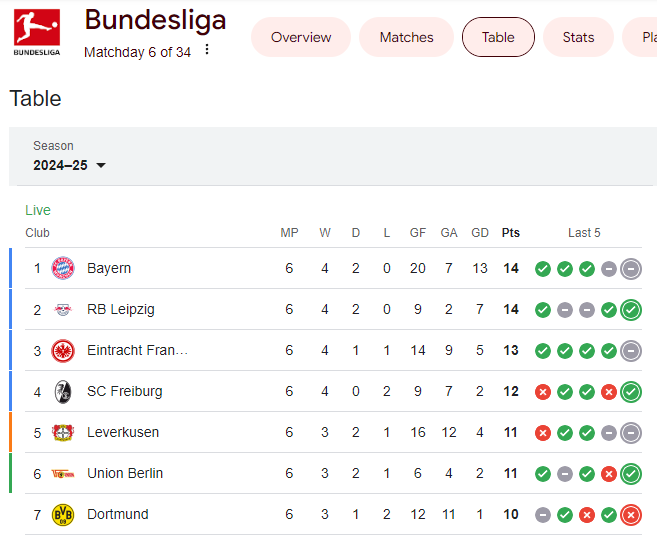Open the three-dot menu beside Matchday
The width and height of the screenshot is (657, 536).
207,49
